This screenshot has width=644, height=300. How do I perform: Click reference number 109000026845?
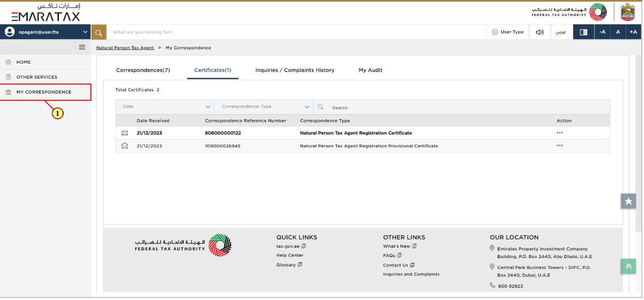pos(223,146)
